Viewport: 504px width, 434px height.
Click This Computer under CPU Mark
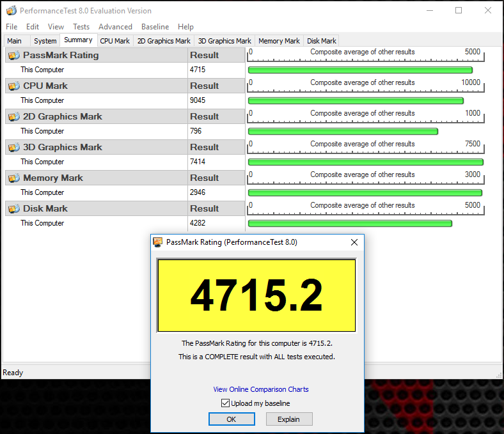pos(42,100)
